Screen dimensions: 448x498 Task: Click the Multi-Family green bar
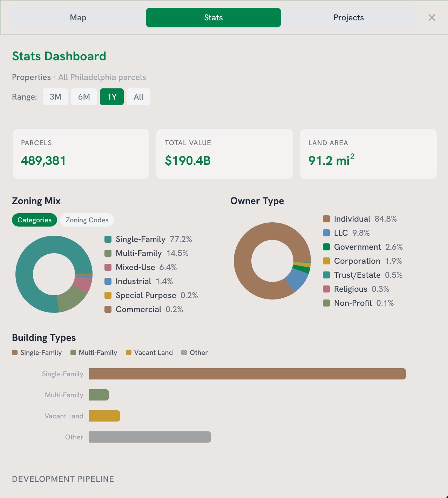pyautogui.click(x=99, y=395)
